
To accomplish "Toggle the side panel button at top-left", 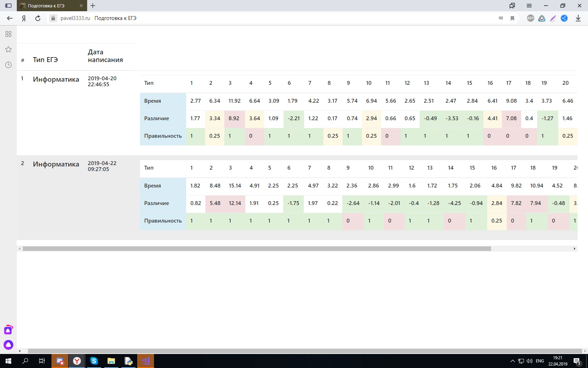I will [x=8, y=6].
